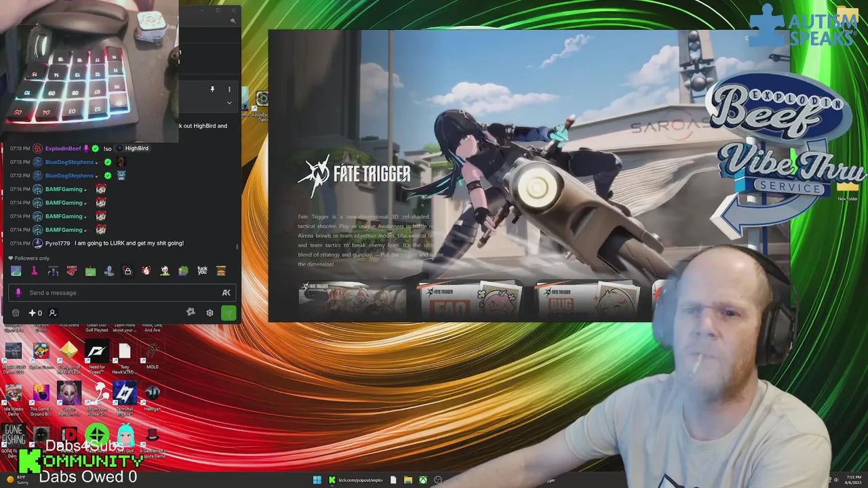
Task: Open the Fate Trigger Bug Report thumbnail
Action: pyautogui.click(x=587, y=299)
